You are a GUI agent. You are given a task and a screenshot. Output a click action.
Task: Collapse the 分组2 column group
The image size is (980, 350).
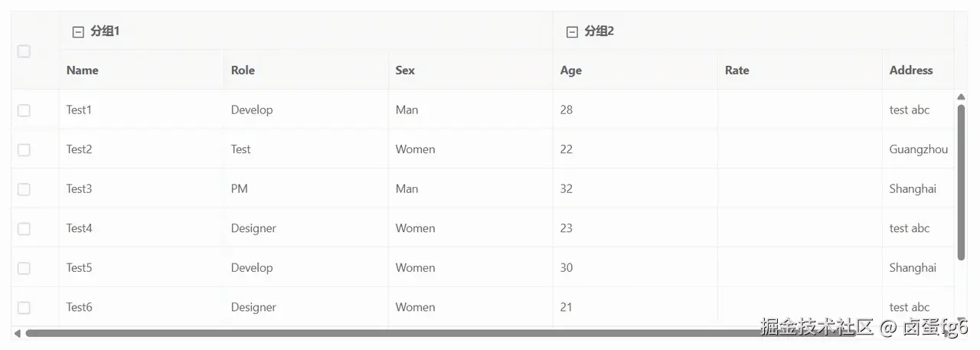(x=571, y=31)
